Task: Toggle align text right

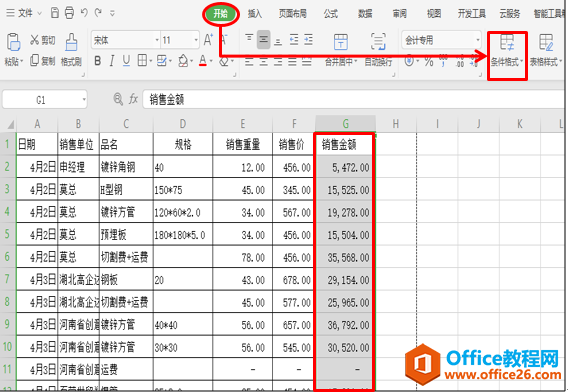Action: coord(278,61)
